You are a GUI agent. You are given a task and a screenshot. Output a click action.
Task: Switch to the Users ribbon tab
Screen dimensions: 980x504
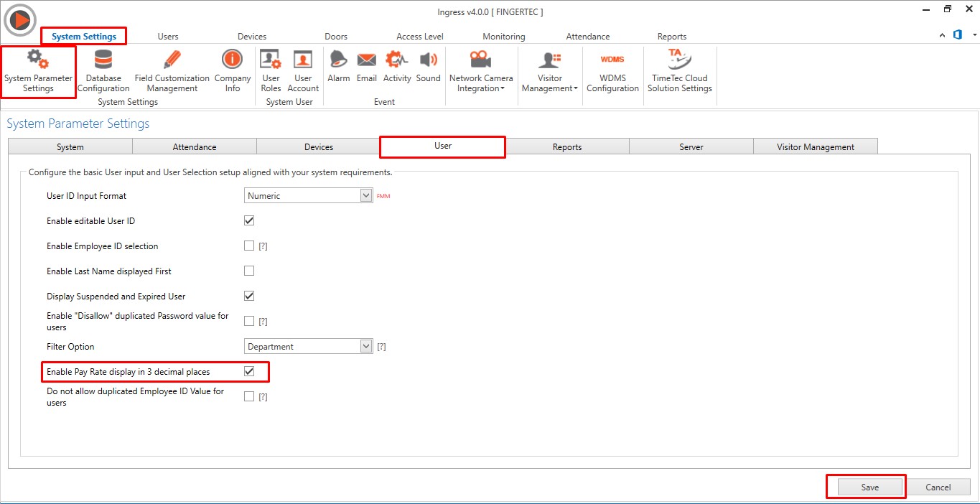pos(168,37)
